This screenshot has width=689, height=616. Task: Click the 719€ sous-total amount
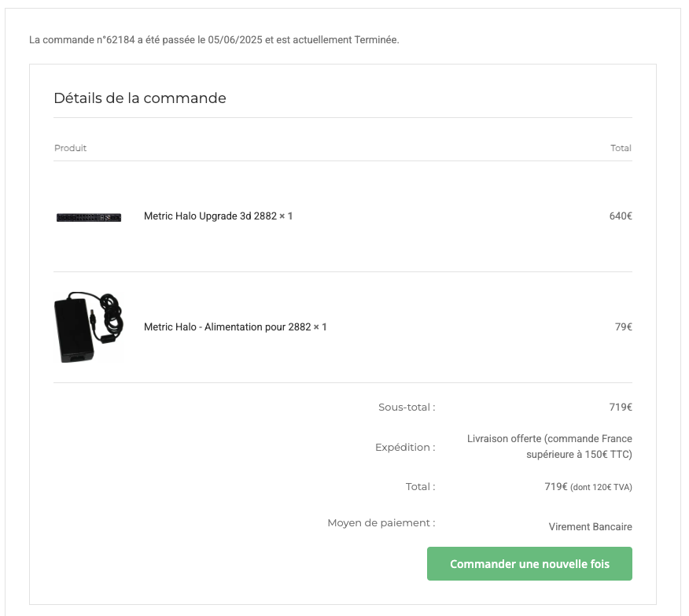click(621, 408)
